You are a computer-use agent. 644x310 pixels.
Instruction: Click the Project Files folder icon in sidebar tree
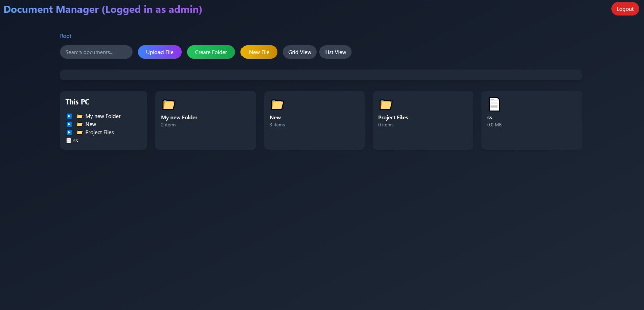point(79,133)
